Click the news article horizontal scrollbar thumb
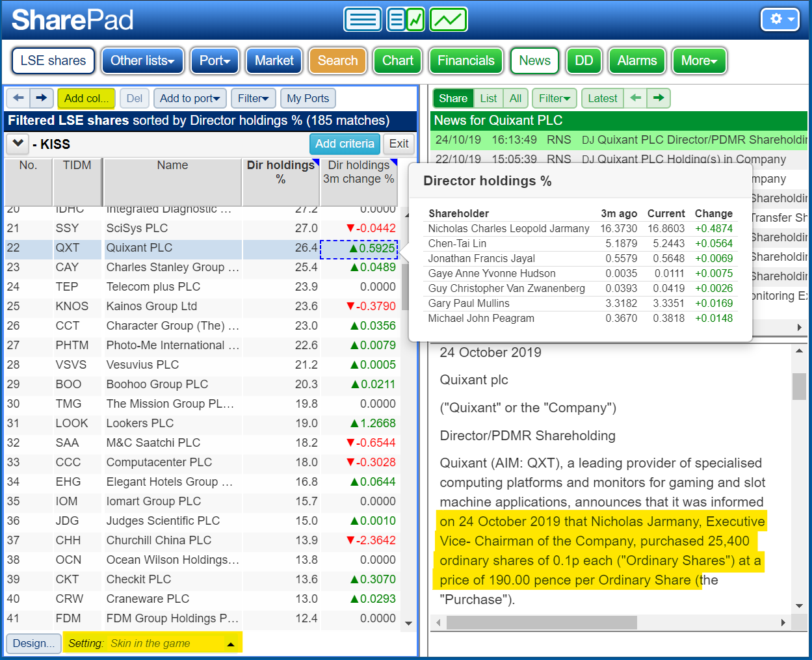This screenshot has height=660, width=812. click(x=542, y=622)
